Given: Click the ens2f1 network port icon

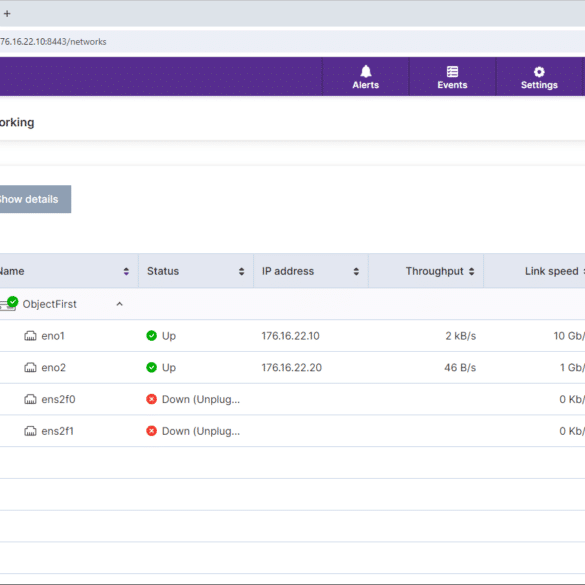Looking at the screenshot, I should click(30, 431).
